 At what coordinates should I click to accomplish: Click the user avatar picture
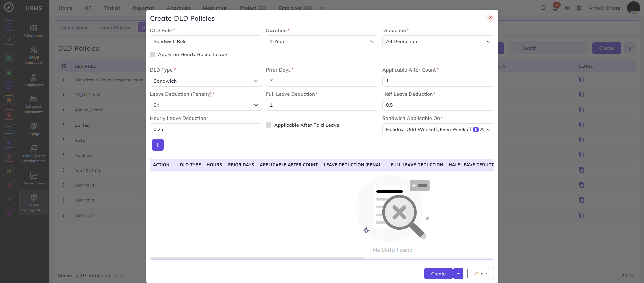633,8
